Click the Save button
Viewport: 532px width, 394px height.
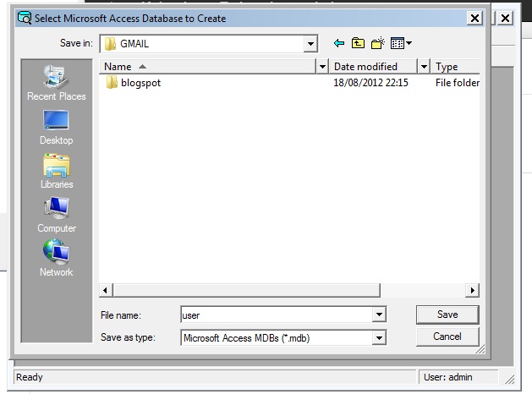pos(447,315)
